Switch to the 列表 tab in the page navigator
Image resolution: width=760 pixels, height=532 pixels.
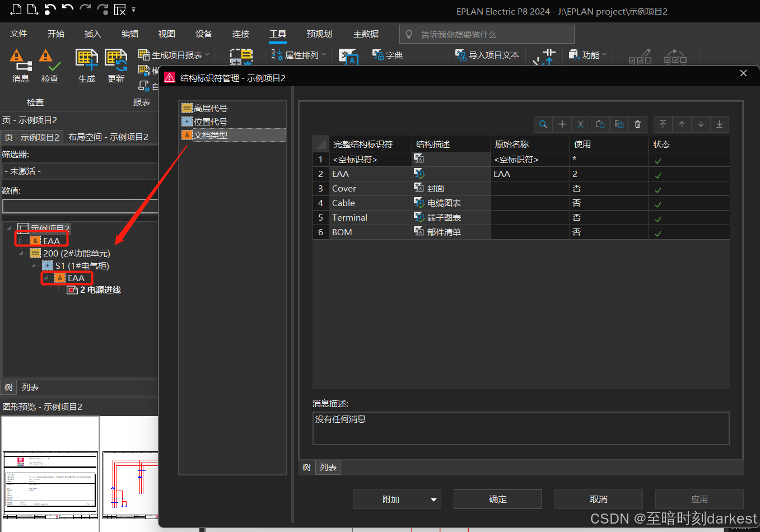click(x=30, y=387)
